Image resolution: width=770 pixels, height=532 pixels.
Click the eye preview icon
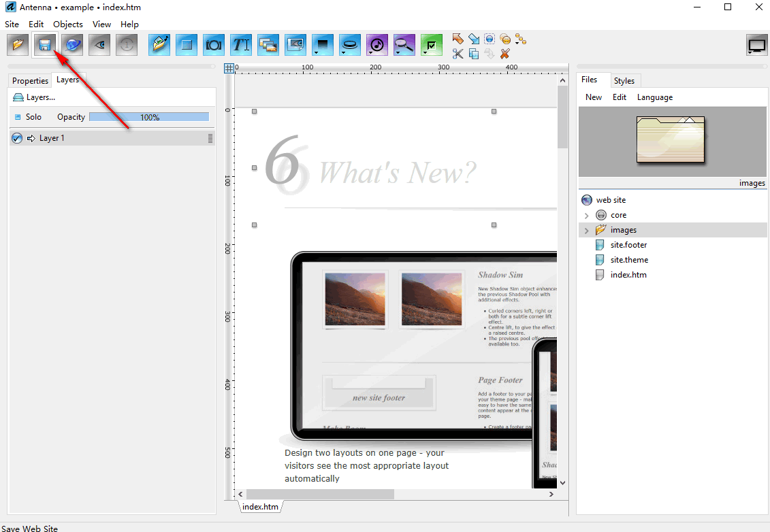click(x=99, y=45)
